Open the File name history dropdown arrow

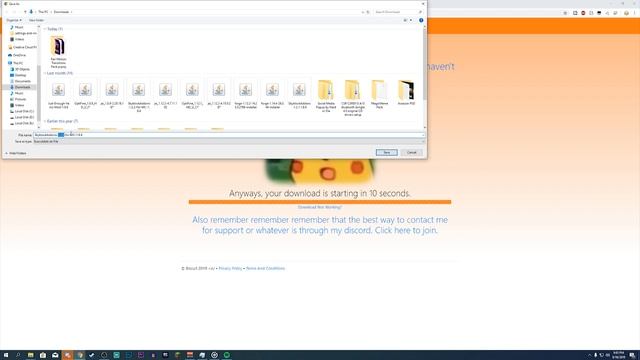point(423,135)
